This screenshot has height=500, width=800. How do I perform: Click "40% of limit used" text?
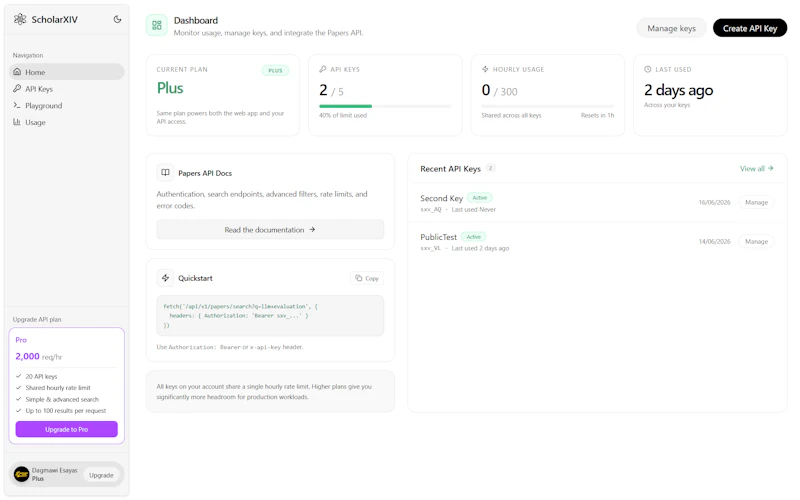click(343, 115)
